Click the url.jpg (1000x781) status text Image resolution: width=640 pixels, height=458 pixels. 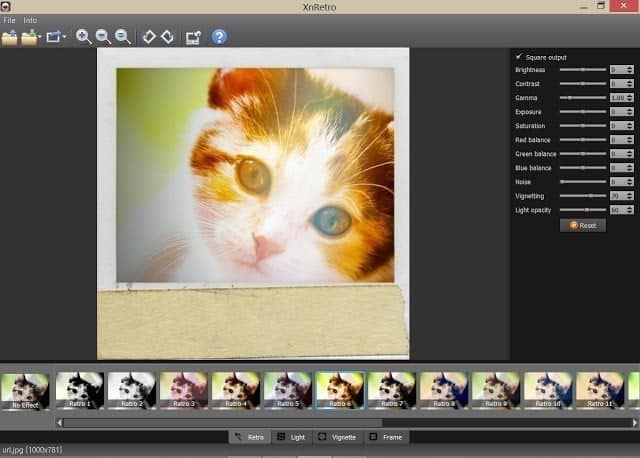pyautogui.click(x=32, y=450)
